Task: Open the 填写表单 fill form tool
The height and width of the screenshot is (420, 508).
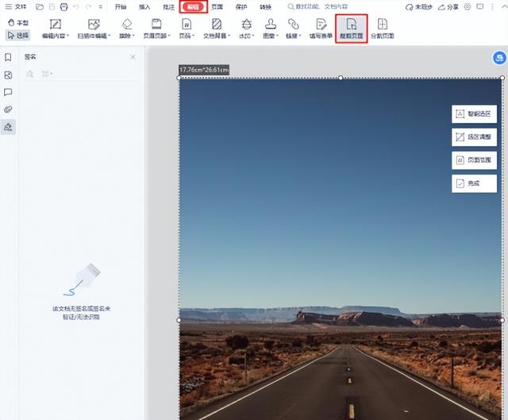Action: click(321, 29)
